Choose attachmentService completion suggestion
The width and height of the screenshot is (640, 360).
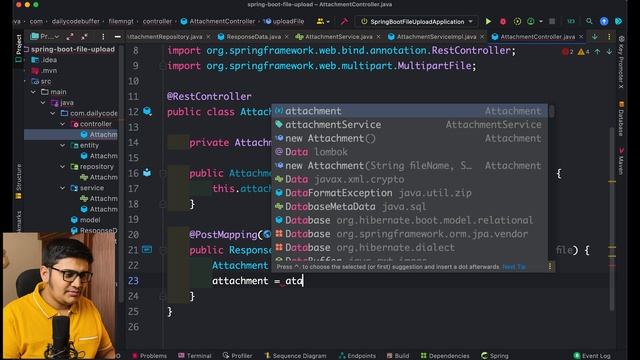(x=410, y=124)
